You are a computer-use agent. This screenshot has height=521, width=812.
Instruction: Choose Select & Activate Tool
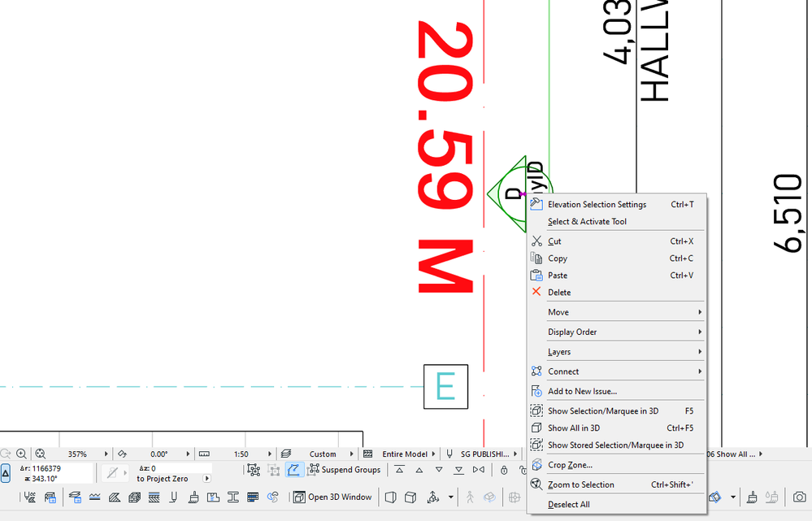617,222
